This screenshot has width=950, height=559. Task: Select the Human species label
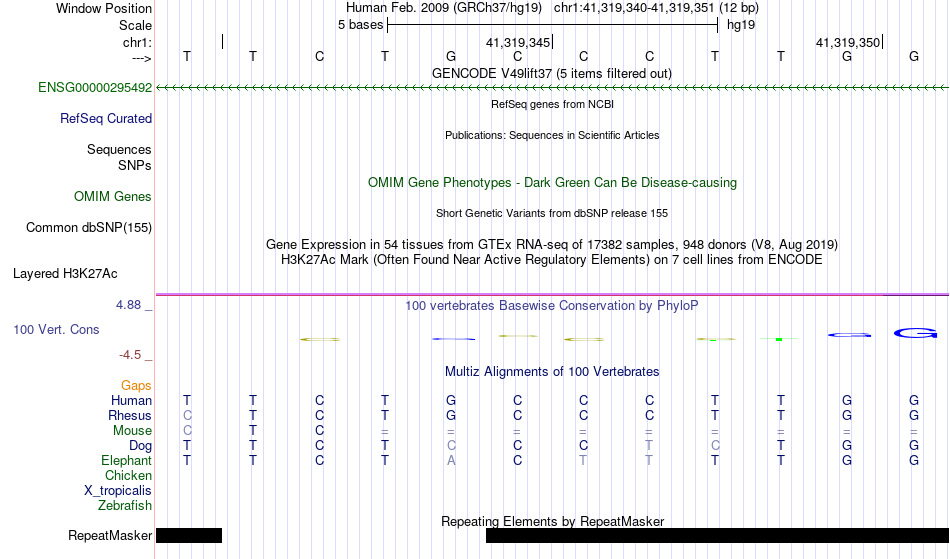[x=131, y=400]
